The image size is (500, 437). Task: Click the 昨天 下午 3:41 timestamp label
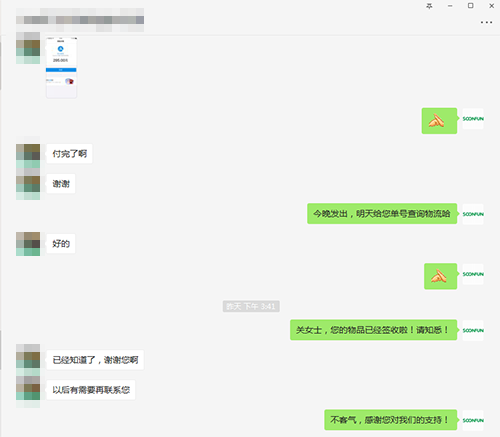tap(251, 306)
